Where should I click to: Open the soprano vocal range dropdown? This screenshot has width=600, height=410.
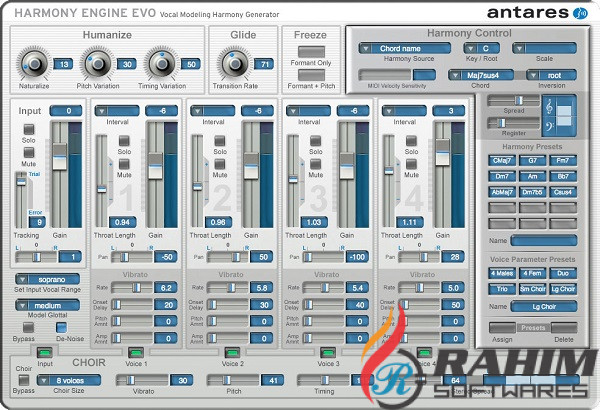coord(47,279)
